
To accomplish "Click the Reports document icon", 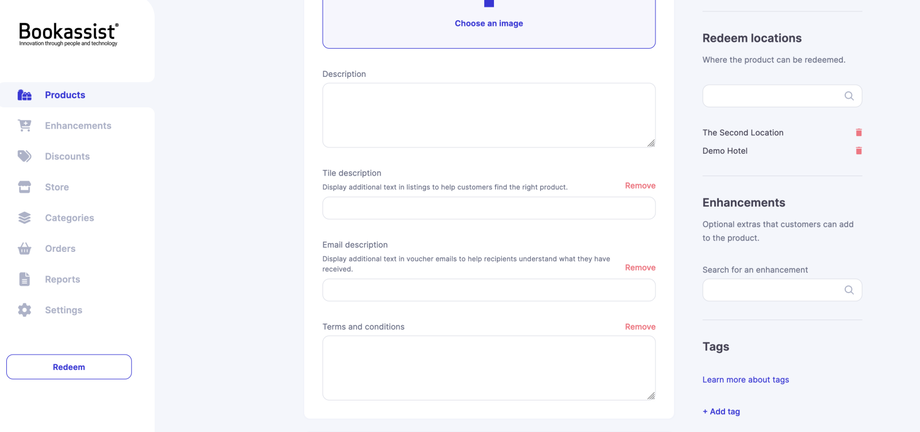I will coord(24,279).
